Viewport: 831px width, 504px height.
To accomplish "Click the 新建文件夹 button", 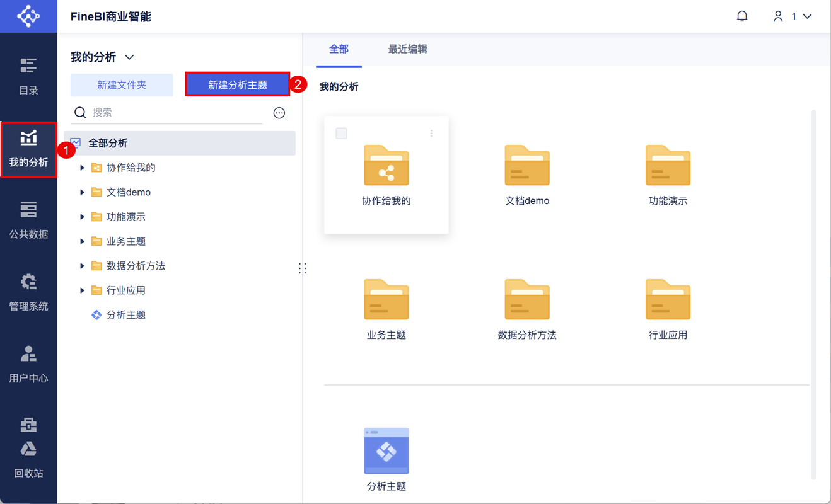I will (122, 84).
